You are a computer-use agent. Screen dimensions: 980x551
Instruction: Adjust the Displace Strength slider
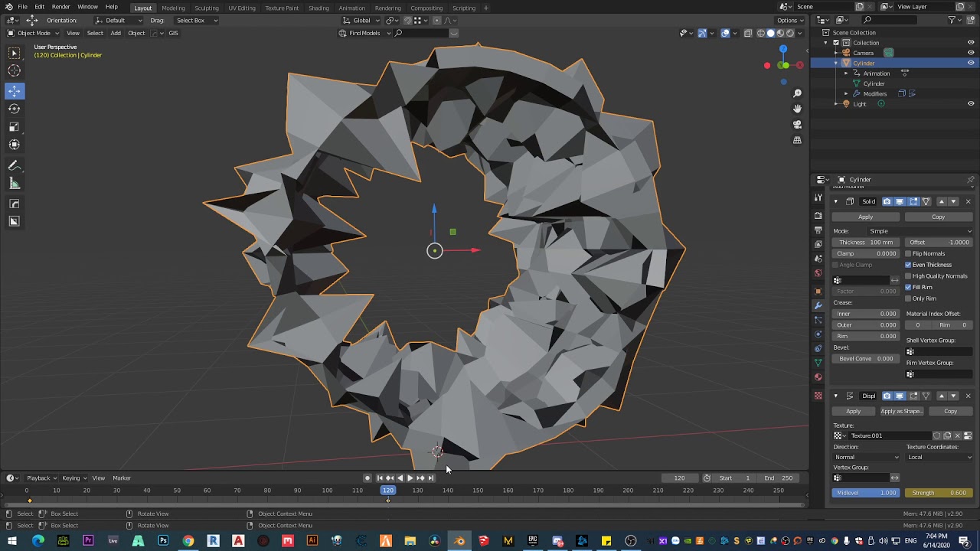(x=939, y=493)
